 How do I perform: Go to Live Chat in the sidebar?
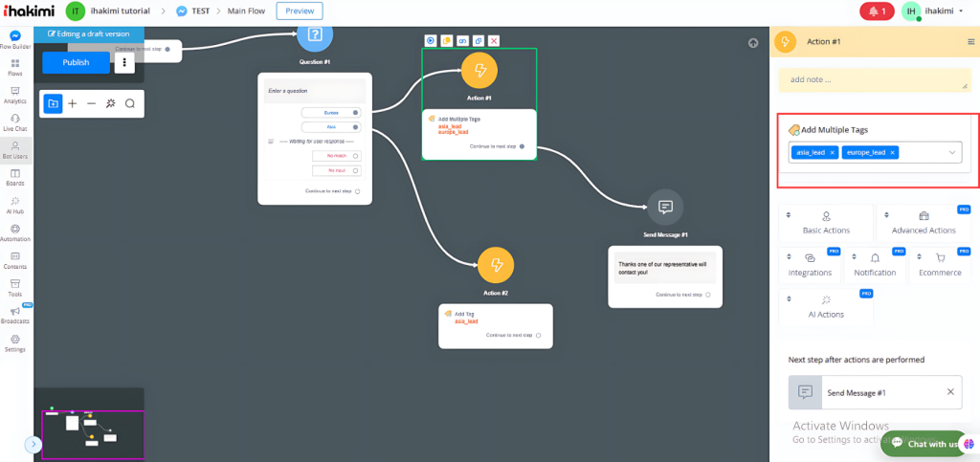pyautogui.click(x=15, y=121)
